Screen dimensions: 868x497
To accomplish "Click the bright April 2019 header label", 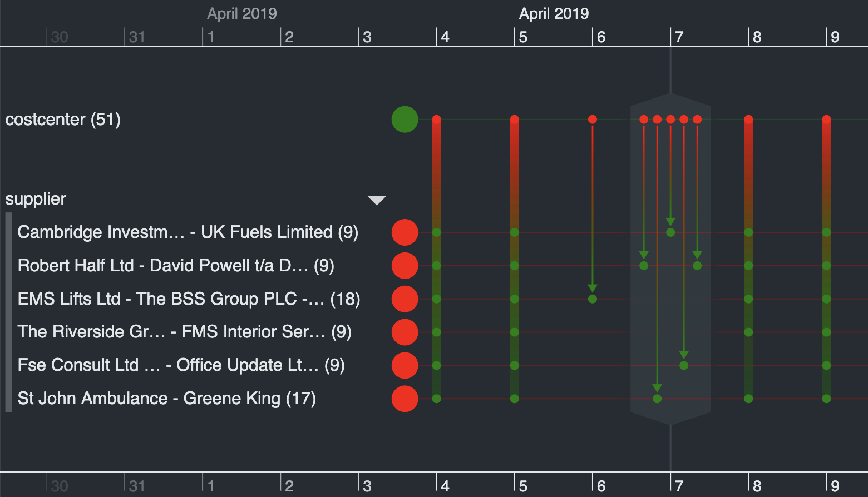I will pos(554,14).
